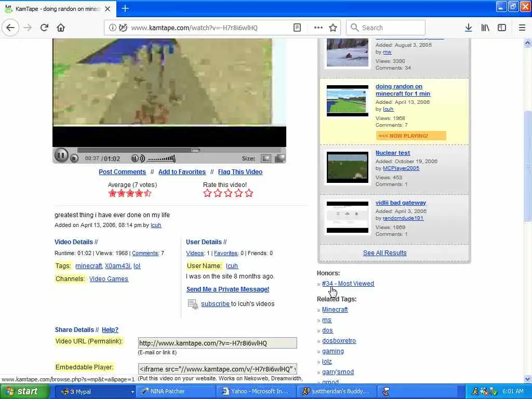Click in the browser Search box
This screenshot has width=532, height=399.
(386, 28)
